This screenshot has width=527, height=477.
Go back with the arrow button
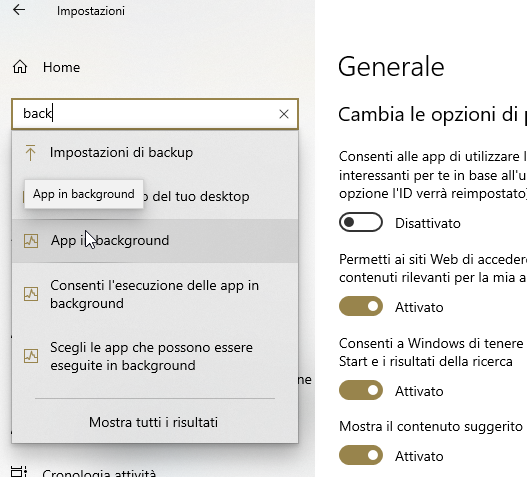click(x=19, y=10)
